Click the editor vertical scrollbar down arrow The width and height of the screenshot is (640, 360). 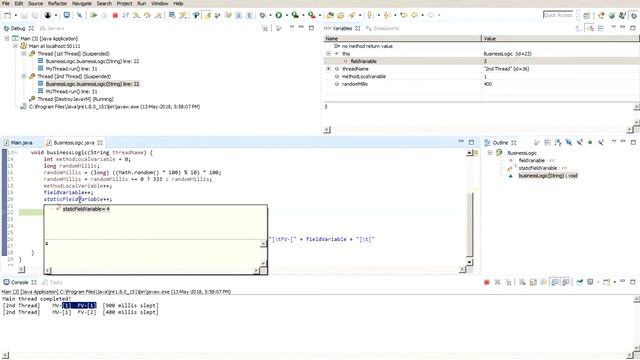(x=469, y=262)
